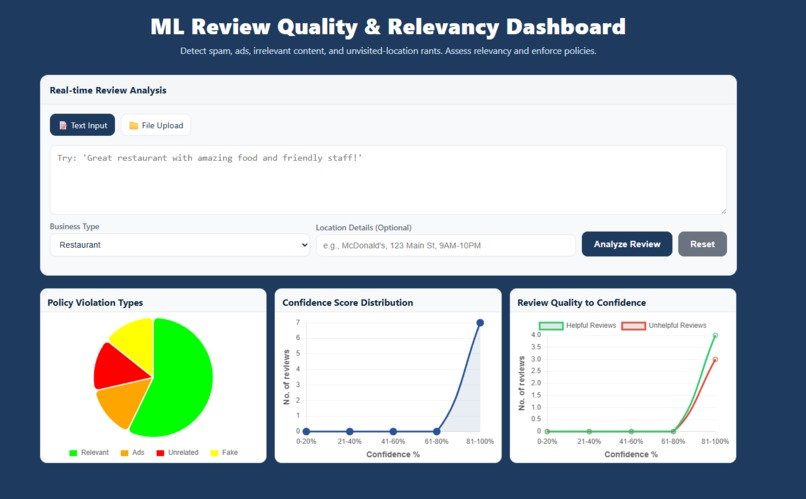Click the memo icon on Text Input tab
806x499 pixels.
click(63, 126)
